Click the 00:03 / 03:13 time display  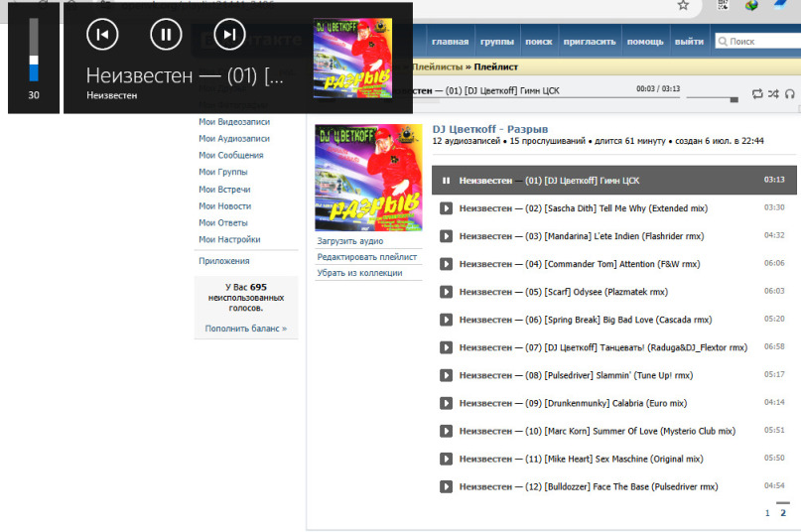[x=658, y=89]
